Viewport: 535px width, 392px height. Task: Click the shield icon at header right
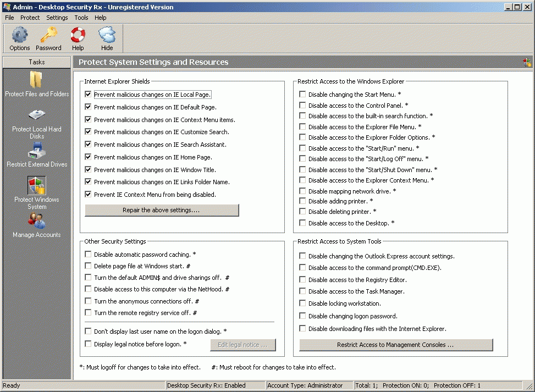tap(527, 62)
